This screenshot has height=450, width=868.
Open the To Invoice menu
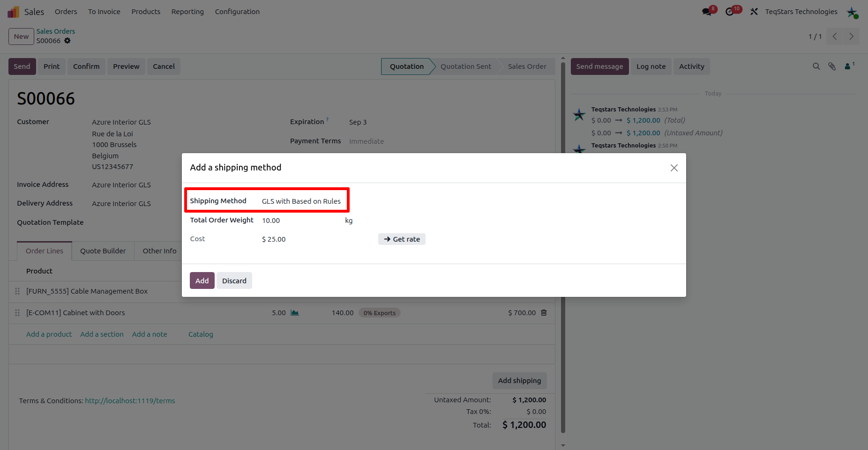coord(104,12)
